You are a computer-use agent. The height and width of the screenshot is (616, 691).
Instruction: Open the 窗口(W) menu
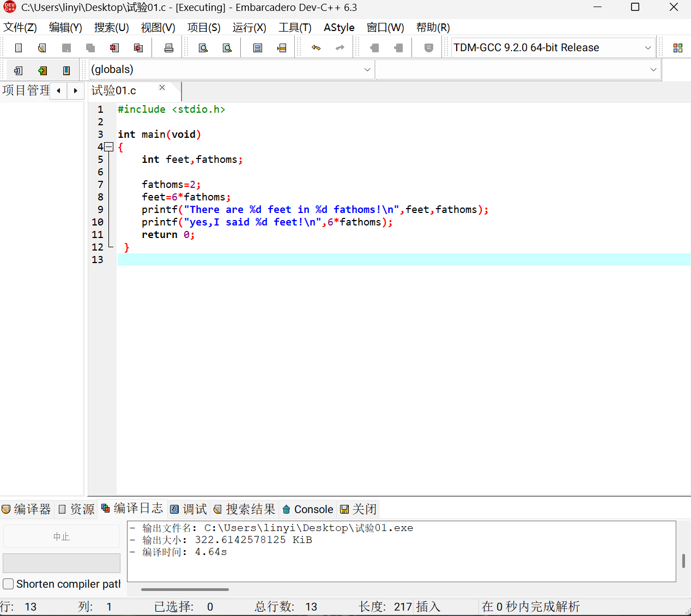coord(385,27)
